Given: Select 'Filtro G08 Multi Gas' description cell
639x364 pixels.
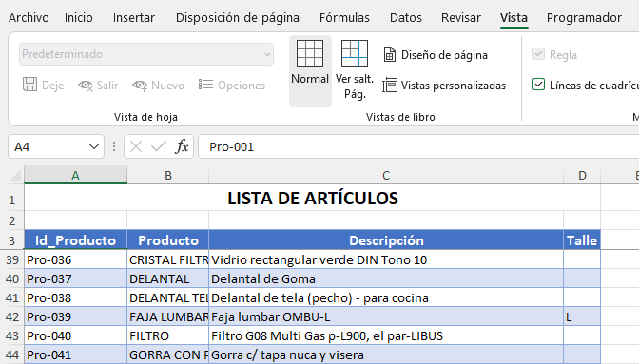Looking at the screenshot, I should pyautogui.click(x=386, y=335).
